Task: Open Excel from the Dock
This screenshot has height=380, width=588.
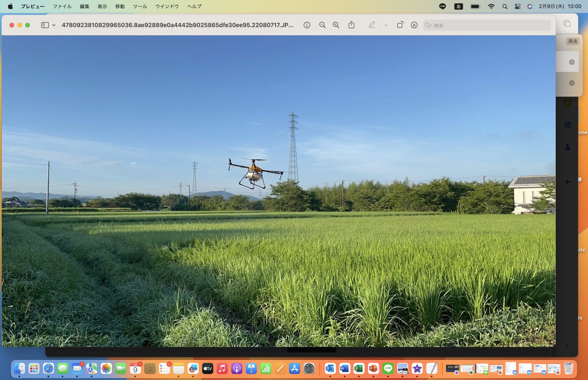Action: [x=359, y=369]
